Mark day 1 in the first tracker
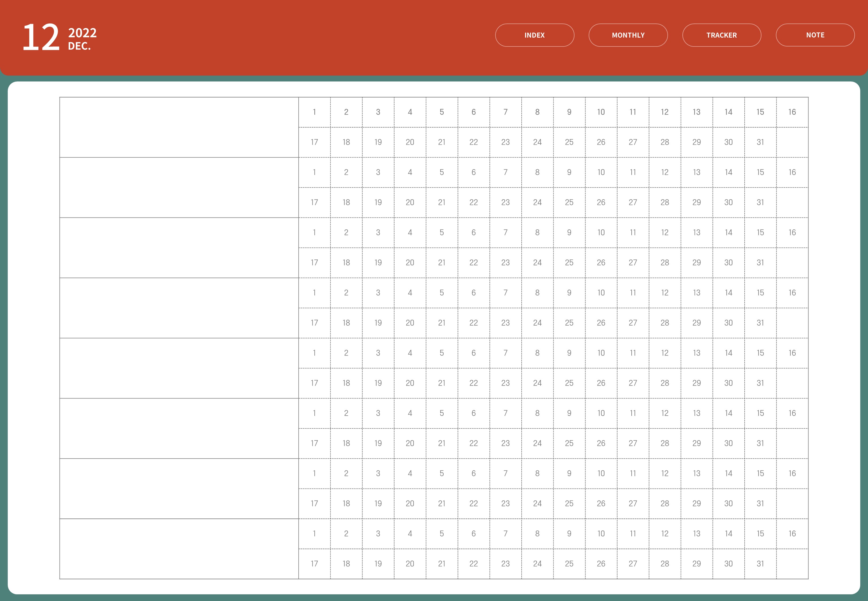The width and height of the screenshot is (868, 601). tap(315, 112)
